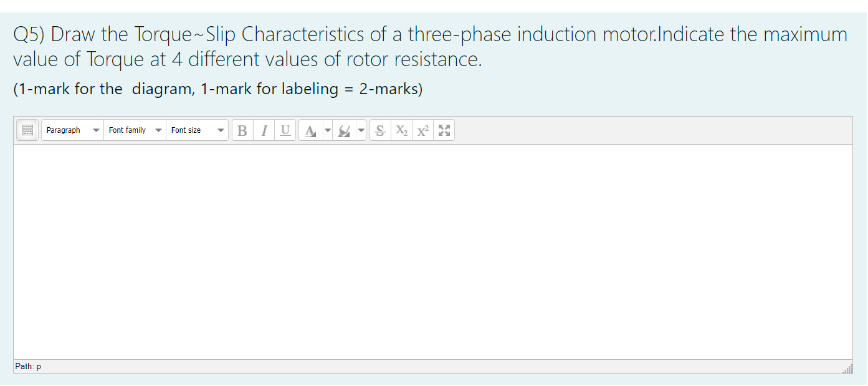Apply subscript X₂ formatting
The image size is (868, 386).
tap(401, 130)
